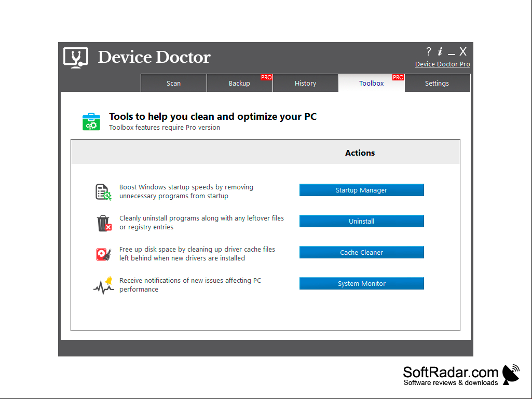
Task: Follow the Device Doctor Pro link
Action: (x=442, y=64)
